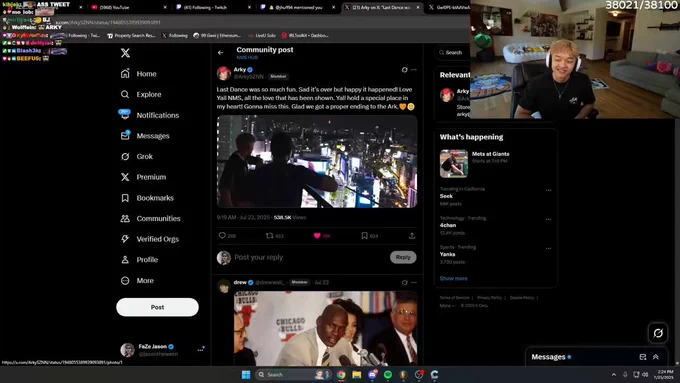Open the Windows Start menu

[246, 375]
